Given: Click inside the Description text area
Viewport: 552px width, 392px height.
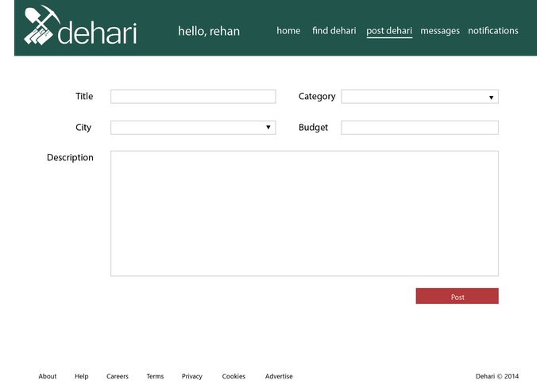Looking at the screenshot, I should click(304, 213).
